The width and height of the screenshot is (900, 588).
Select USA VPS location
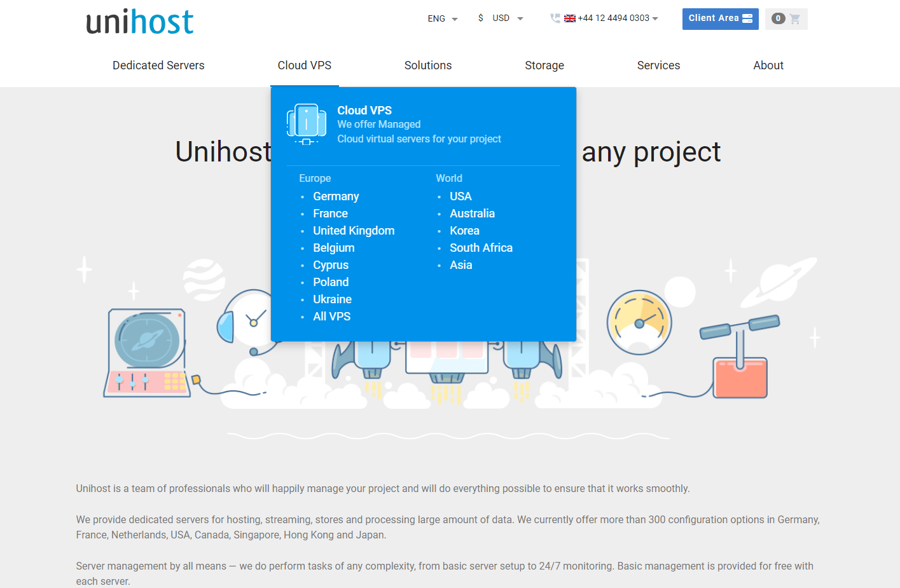(460, 196)
